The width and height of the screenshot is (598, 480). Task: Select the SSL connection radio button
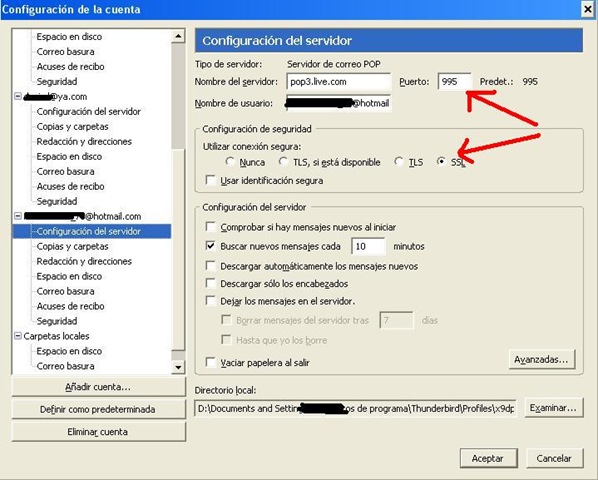click(441, 162)
